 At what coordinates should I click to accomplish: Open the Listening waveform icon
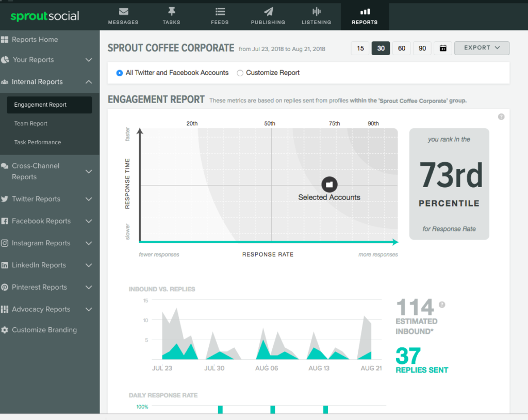(x=316, y=12)
